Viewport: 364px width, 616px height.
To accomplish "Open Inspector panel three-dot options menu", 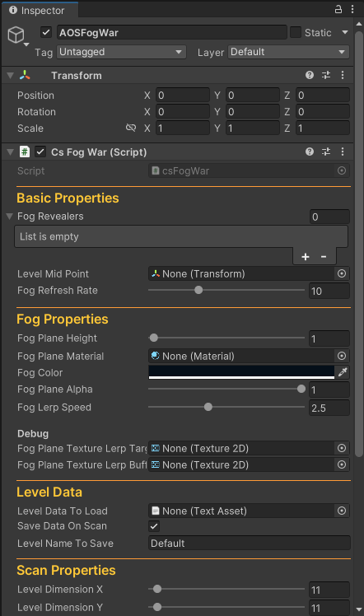I will 352,9.
